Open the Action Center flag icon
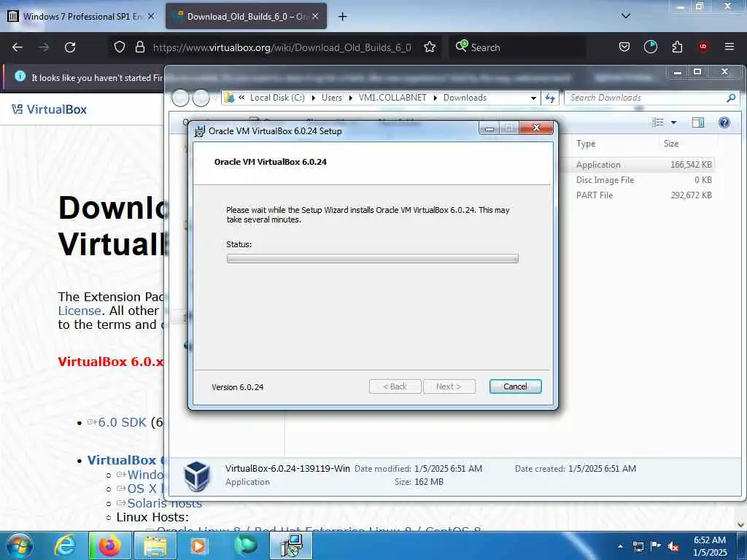The width and height of the screenshot is (747, 560). tap(656, 546)
